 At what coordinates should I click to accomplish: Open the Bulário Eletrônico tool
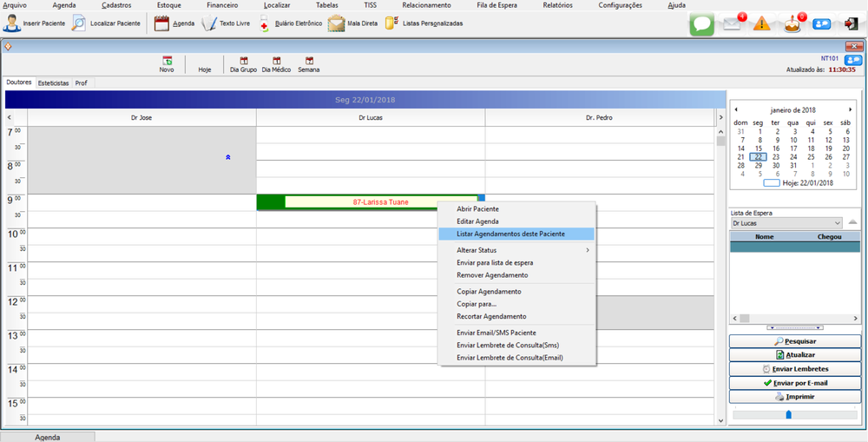265,23
